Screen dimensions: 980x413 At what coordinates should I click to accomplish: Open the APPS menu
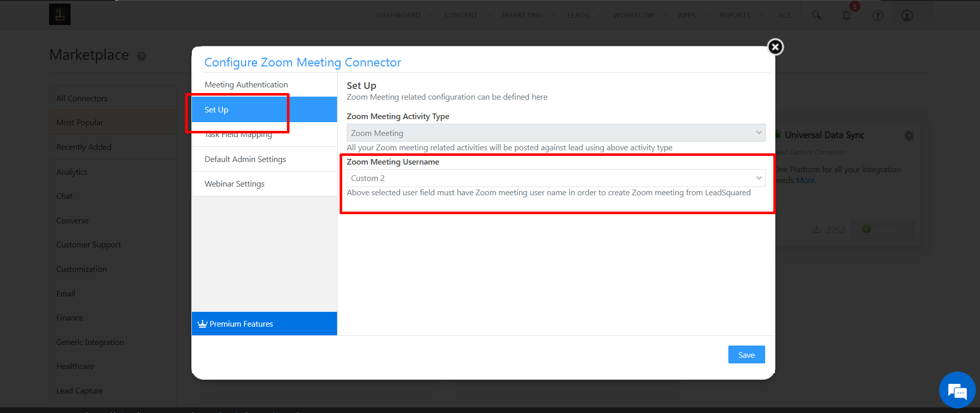pos(687,15)
